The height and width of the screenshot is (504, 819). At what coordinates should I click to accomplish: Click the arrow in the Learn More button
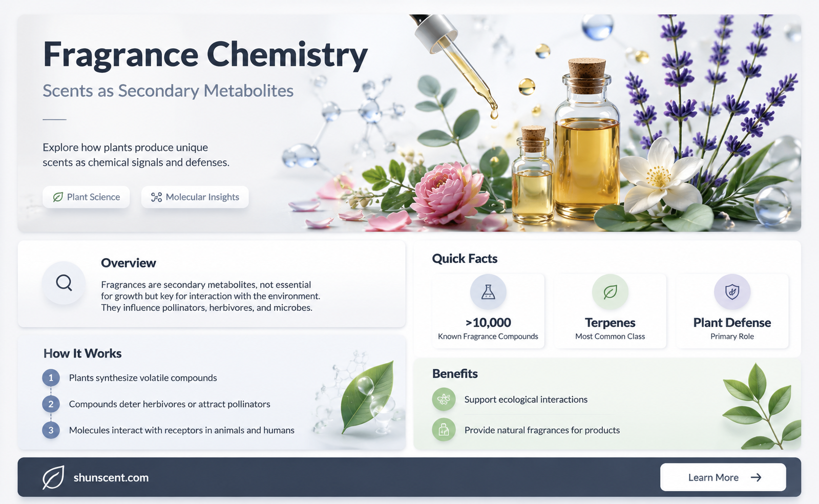click(756, 477)
